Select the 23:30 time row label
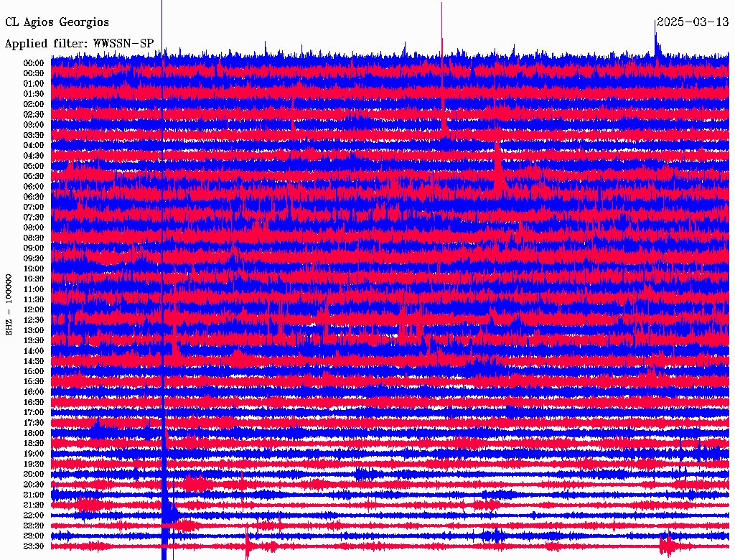Viewport: 735px width, 560px height. [34, 546]
